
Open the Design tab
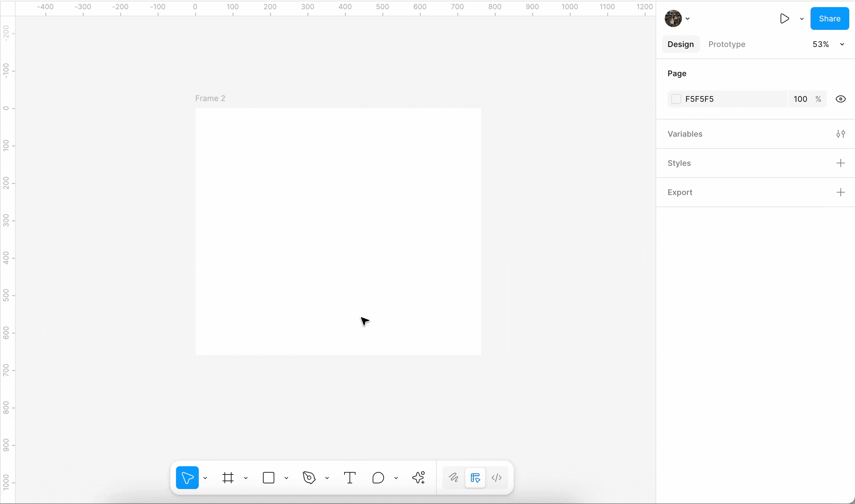680,44
